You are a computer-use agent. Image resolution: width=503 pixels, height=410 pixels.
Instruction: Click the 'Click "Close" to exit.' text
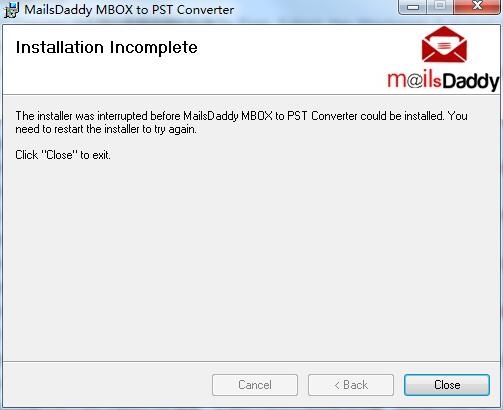tap(63, 155)
